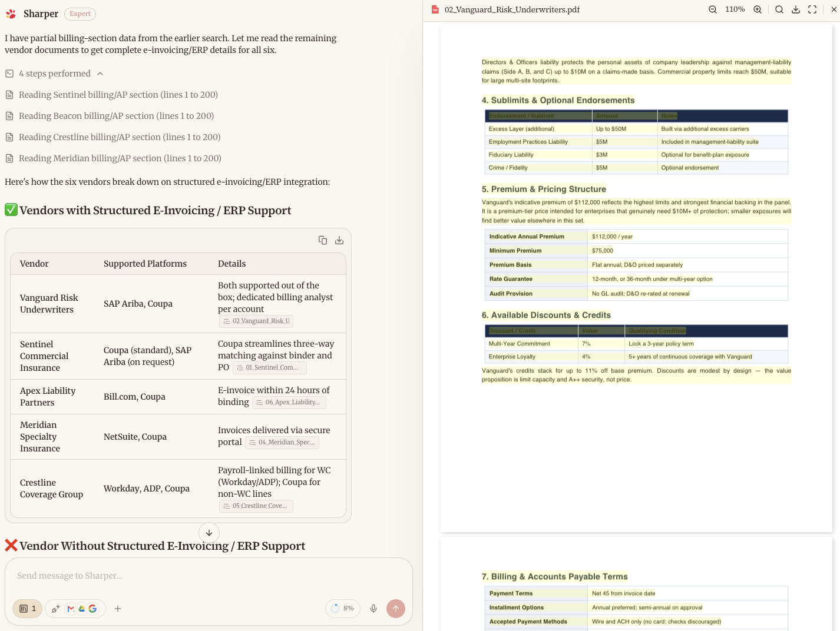840x631 pixels.
Task: Search within the PDF document
Action: (779, 9)
